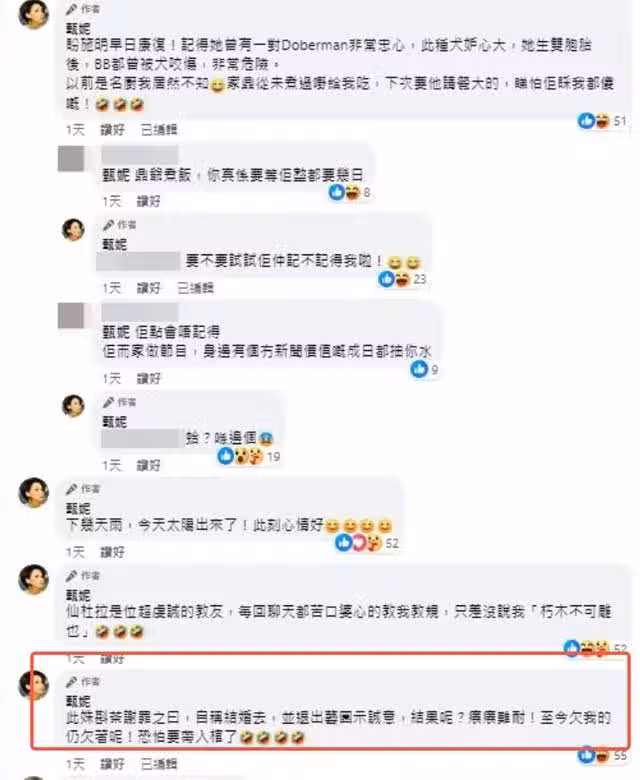Click the blurred avatar next to 鼎爺煮飯 reply
The width and height of the screenshot is (640, 780).
click(71, 159)
